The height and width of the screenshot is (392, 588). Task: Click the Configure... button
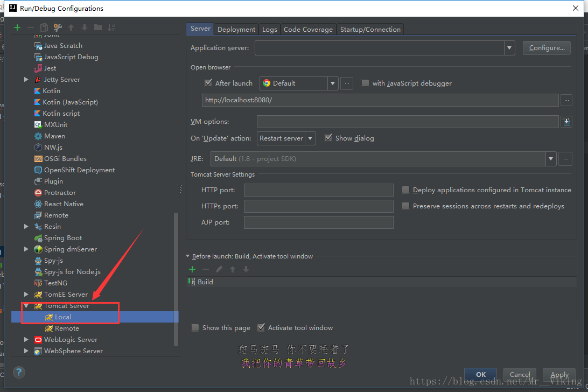coord(547,48)
